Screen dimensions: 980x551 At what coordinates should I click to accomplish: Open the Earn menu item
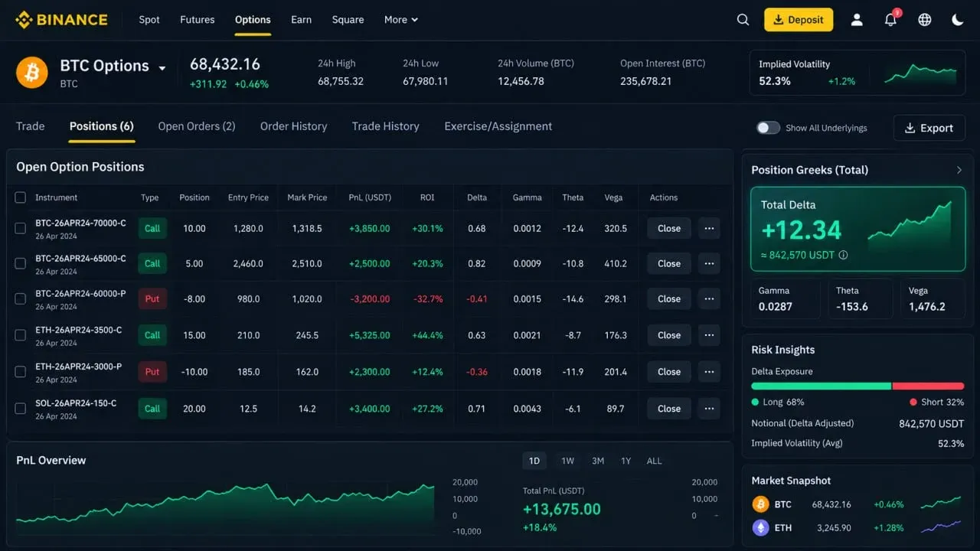[x=302, y=20]
